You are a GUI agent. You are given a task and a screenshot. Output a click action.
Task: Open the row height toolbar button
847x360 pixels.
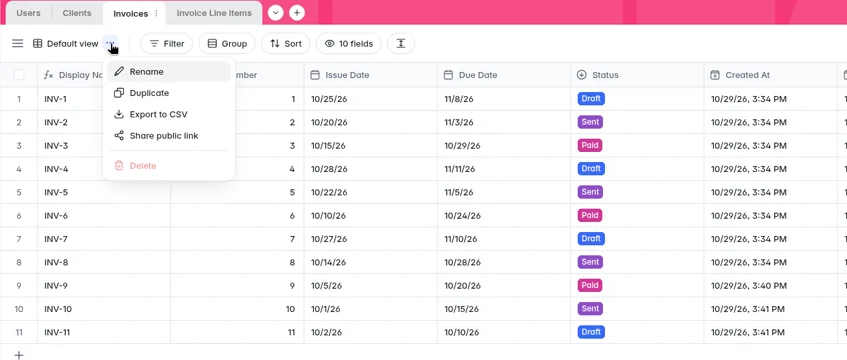401,44
